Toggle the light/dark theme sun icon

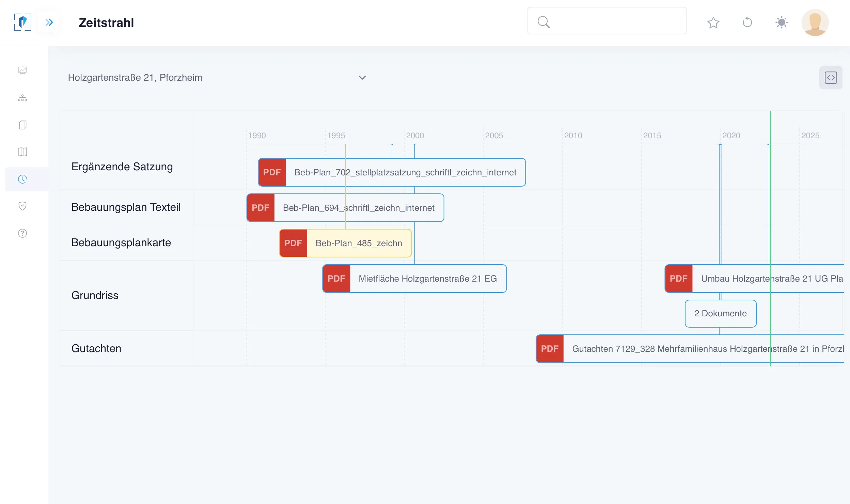click(781, 22)
